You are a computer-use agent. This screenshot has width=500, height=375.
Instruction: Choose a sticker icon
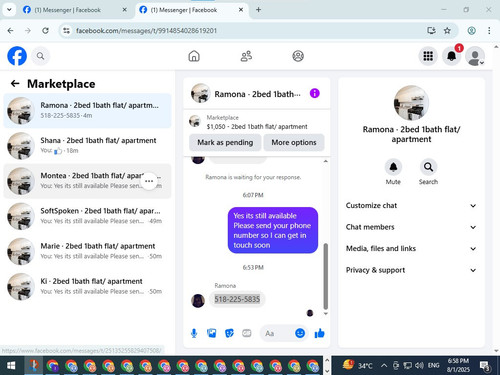[229, 333]
